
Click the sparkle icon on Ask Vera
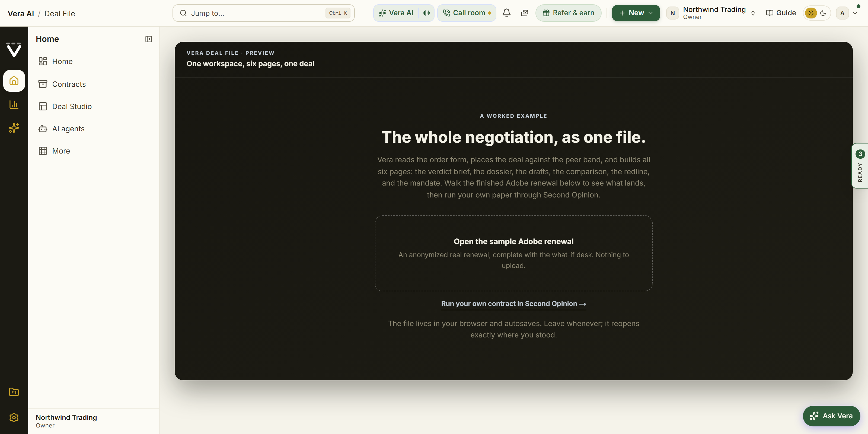pos(814,416)
